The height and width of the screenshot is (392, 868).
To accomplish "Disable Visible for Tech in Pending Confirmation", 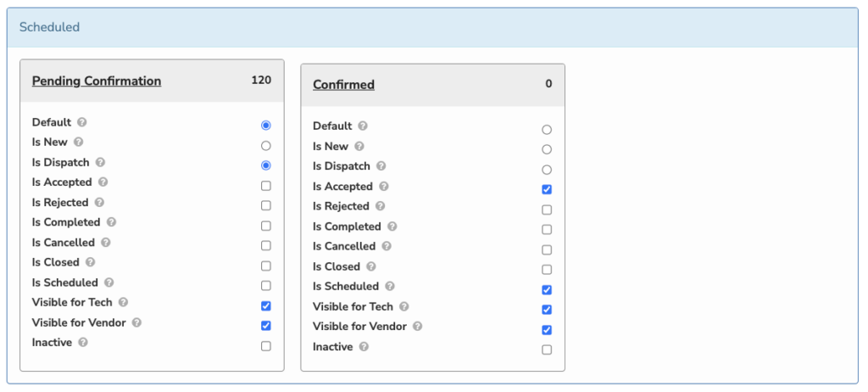I will [x=265, y=306].
